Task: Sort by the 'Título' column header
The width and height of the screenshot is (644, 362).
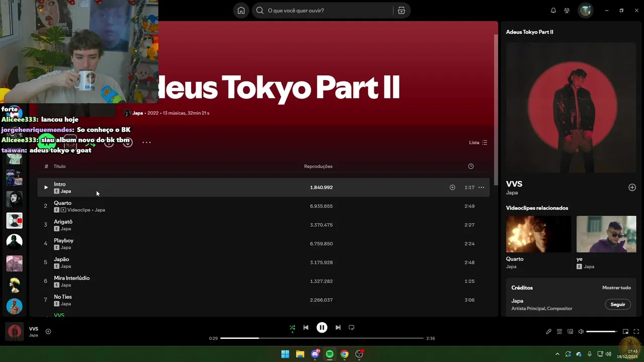Action: click(x=59, y=166)
